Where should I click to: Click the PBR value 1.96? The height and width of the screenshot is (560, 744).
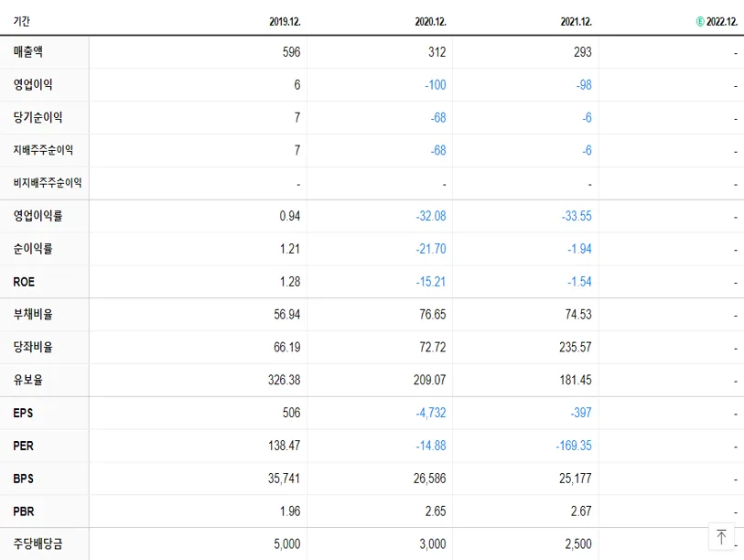pos(290,512)
